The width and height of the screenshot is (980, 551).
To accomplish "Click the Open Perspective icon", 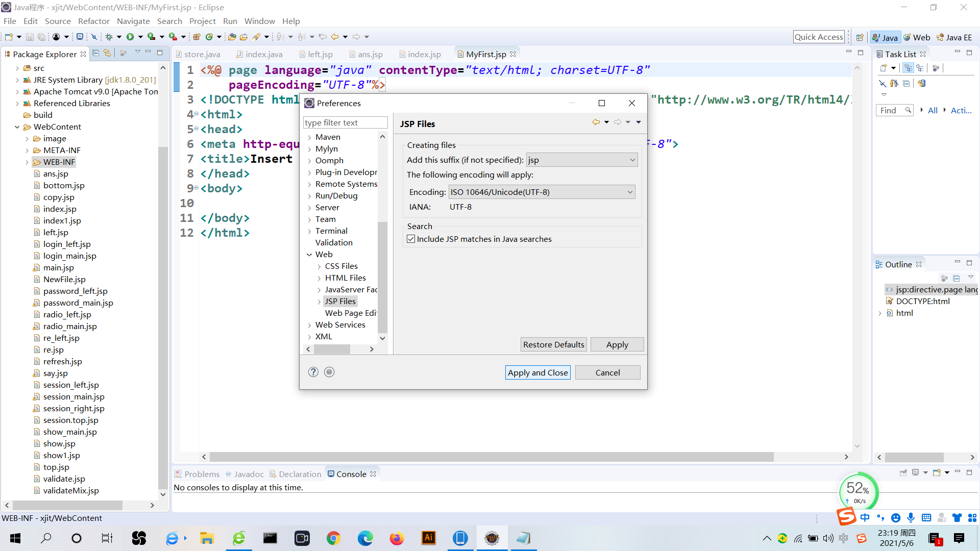I will [860, 37].
